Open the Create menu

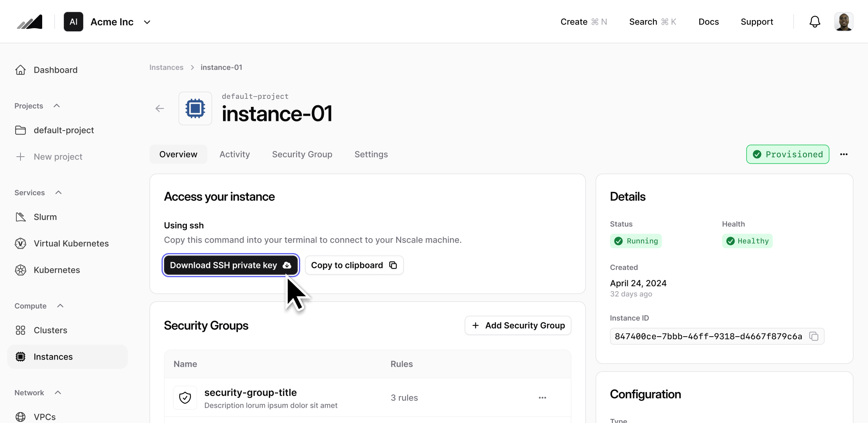pos(583,22)
